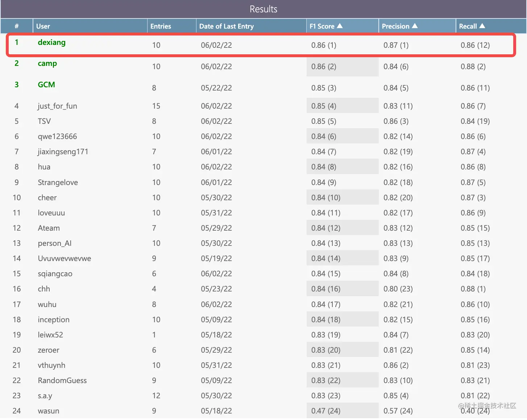Select username vthuynh

(x=51, y=365)
